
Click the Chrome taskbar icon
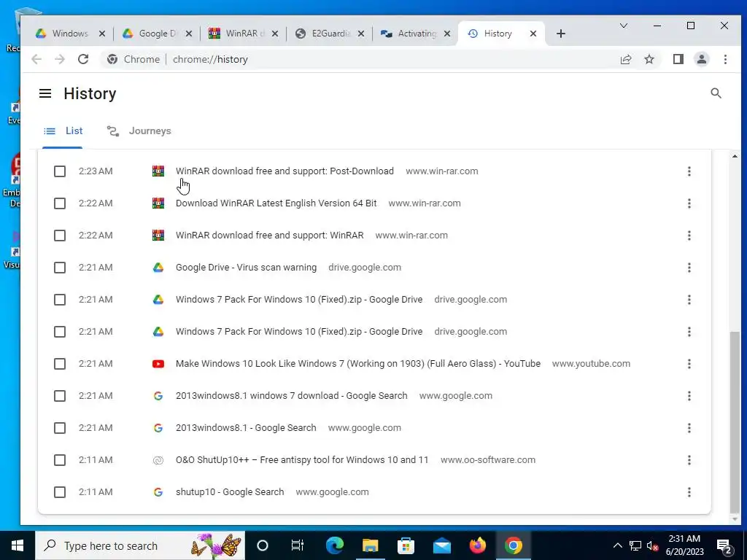pos(513,545)
